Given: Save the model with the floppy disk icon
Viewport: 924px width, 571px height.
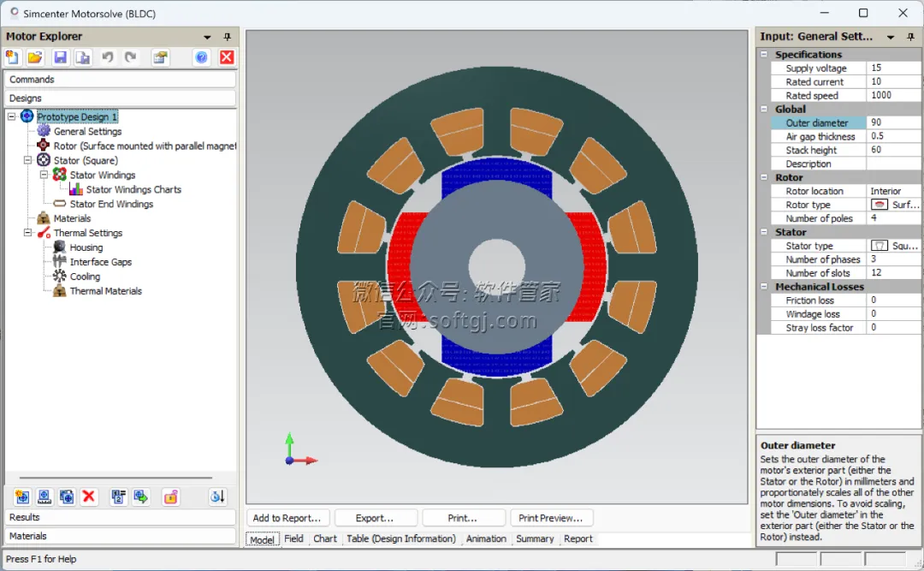Looking at the screenshot, I should click(x=60, y=57).
